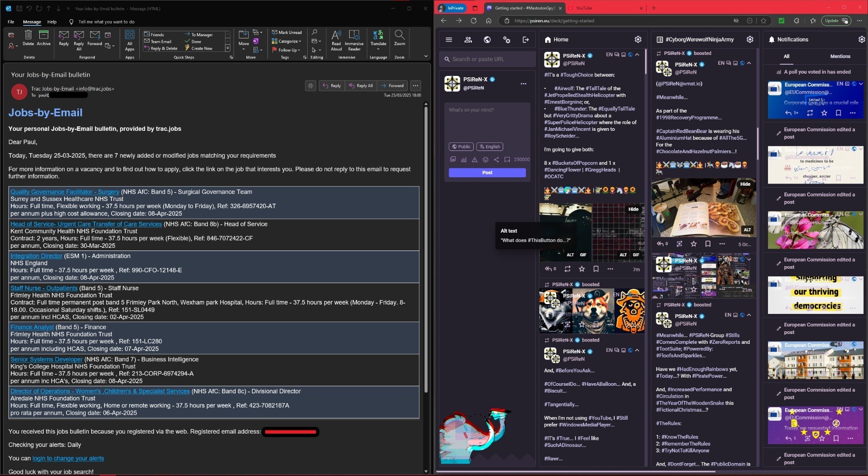Click the What's on your mind textbox
This screenshot has height=476, width=868.
click(487, 121)
